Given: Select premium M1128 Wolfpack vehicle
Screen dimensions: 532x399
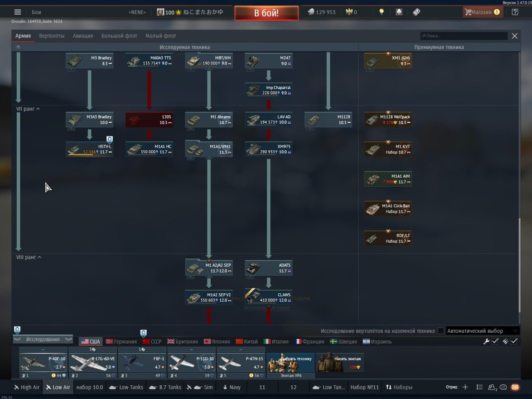Looking at the screenshot, I should (x=388, y=120).
